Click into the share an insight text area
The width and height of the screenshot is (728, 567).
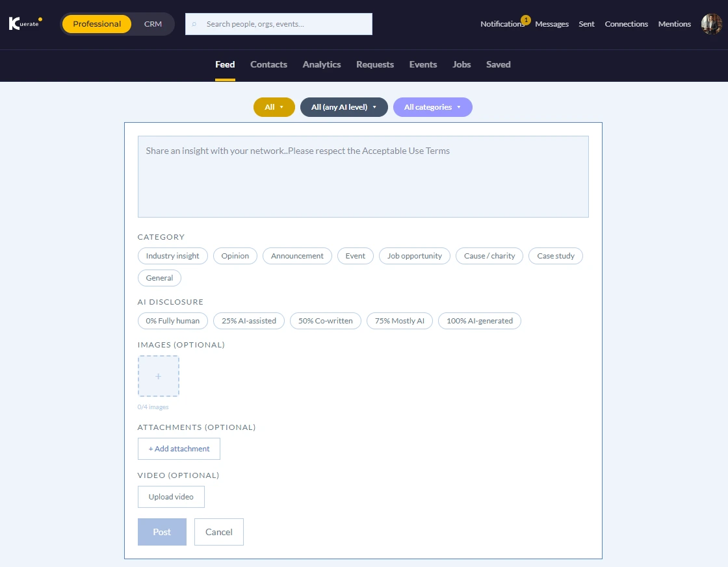(363, 177)
